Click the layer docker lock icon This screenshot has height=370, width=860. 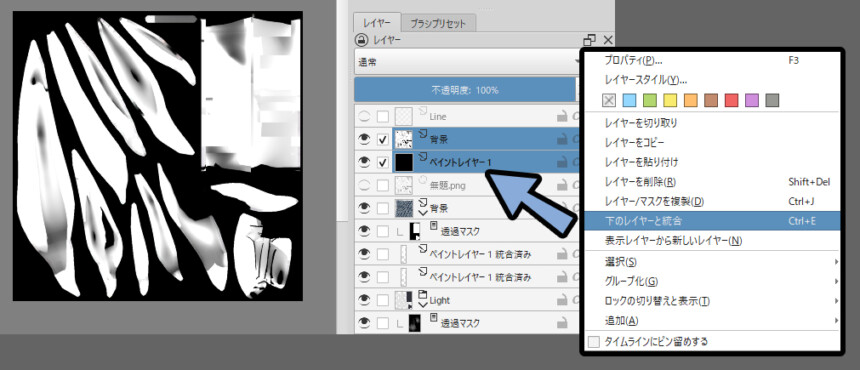click(361, 40)
